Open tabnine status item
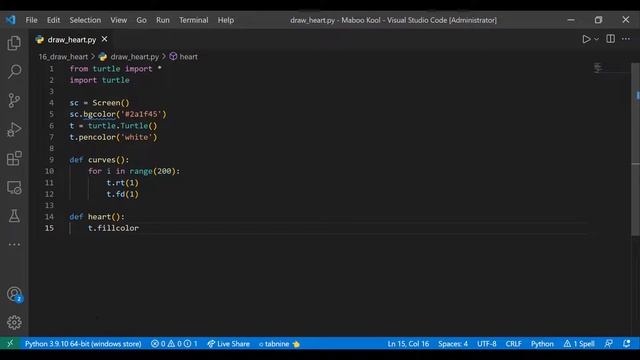This screenshot has height=360, width=640. coord(279,344)
